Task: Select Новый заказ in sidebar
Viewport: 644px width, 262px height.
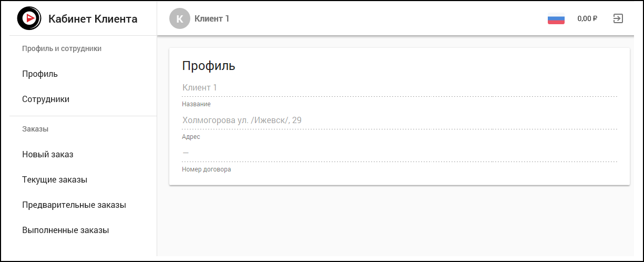Action: 47,154
